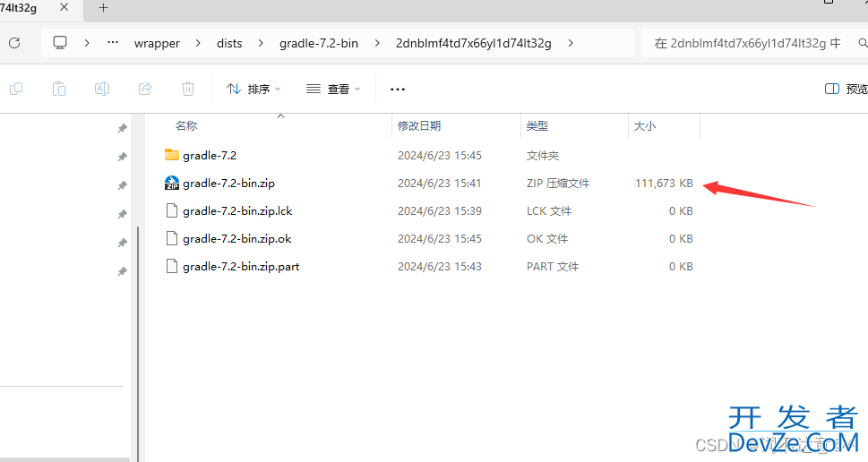Toggle the preview pane button

[x=846, y=89]
